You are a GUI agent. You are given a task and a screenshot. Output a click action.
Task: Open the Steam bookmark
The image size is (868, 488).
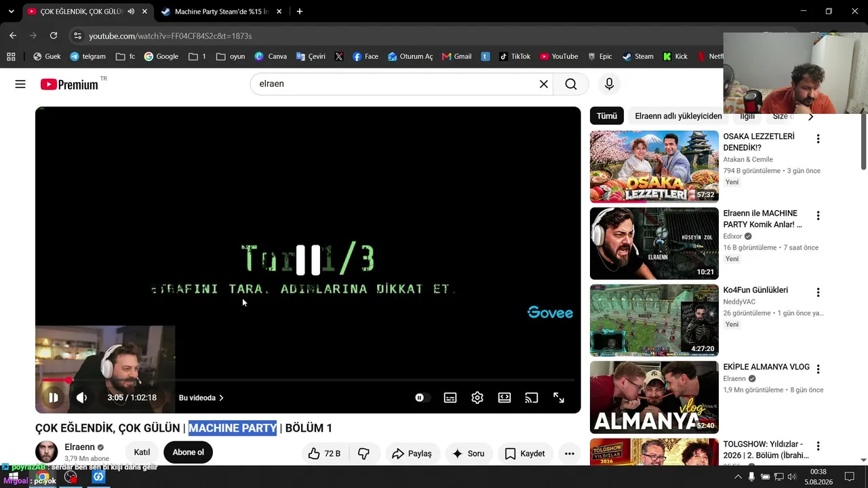638,56
